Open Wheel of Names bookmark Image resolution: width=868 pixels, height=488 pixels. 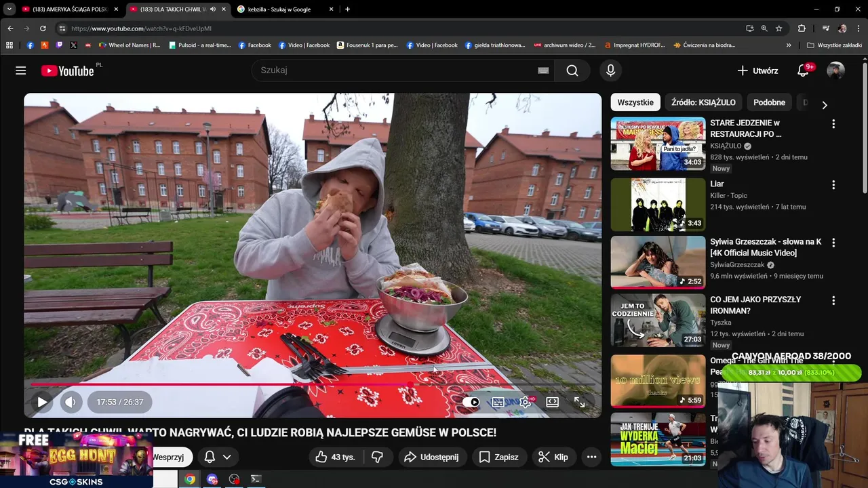click(130, 45)
